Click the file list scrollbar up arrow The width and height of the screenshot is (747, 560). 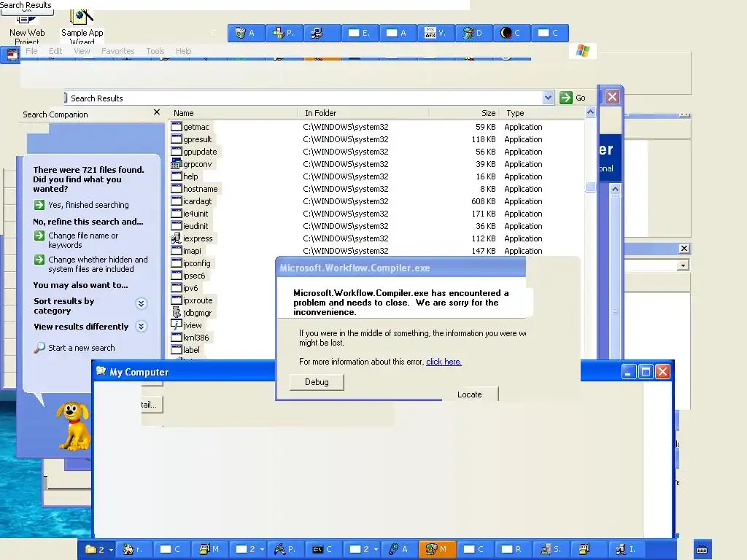coord(590,112)
